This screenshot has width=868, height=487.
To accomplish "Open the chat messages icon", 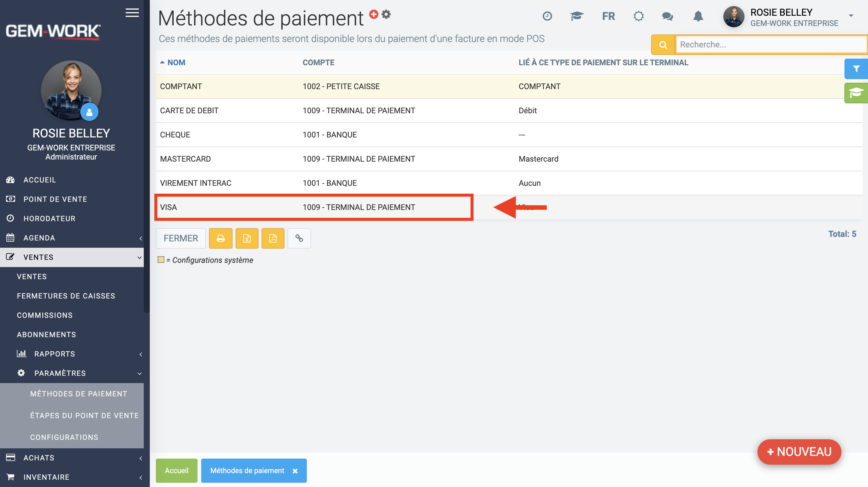I will pyautogui.click(x=667, y=16).
